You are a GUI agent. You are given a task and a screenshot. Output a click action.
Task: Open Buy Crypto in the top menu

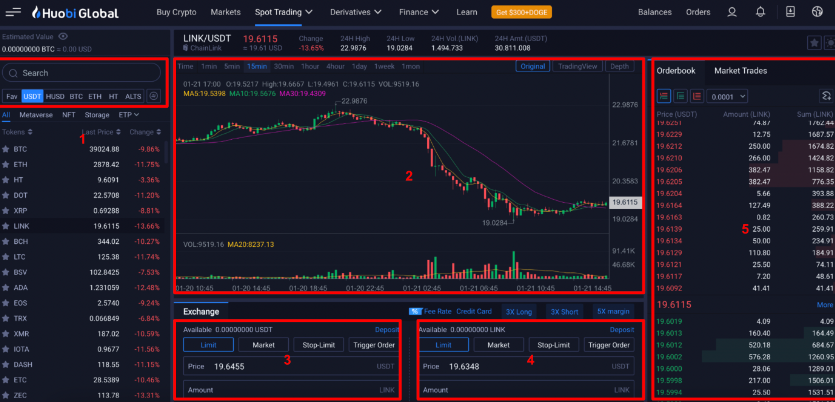(176, 12)
